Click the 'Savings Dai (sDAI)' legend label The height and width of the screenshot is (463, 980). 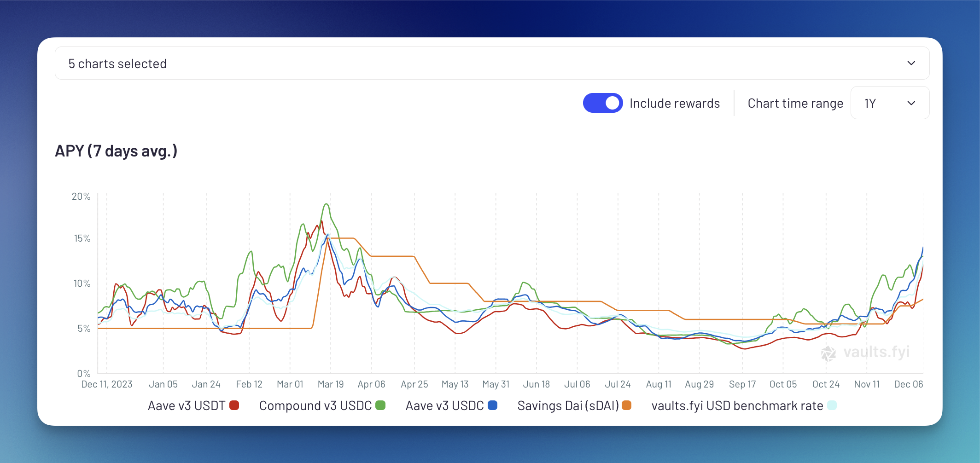pyautogui.click(x=568, y=405)
